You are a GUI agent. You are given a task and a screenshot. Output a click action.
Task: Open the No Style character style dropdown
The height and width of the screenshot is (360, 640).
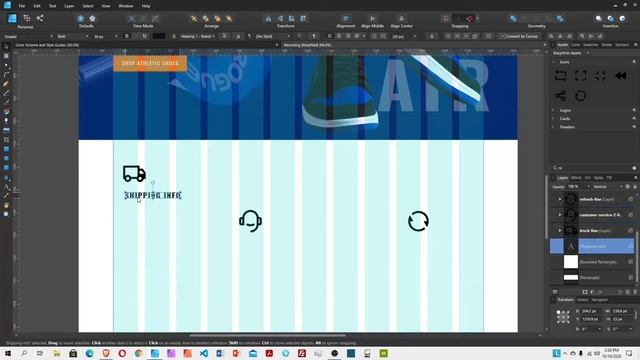(x=273, y=36)
